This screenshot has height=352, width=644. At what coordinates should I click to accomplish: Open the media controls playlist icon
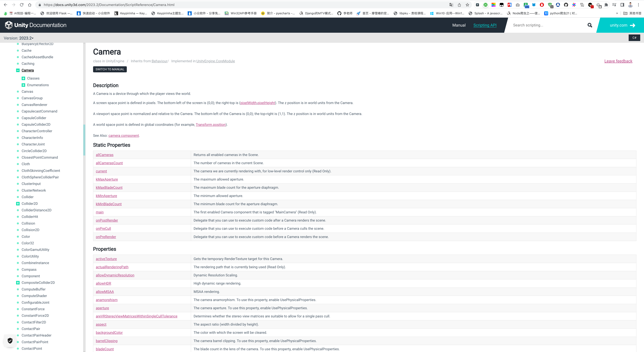click(x=614, y=5)
